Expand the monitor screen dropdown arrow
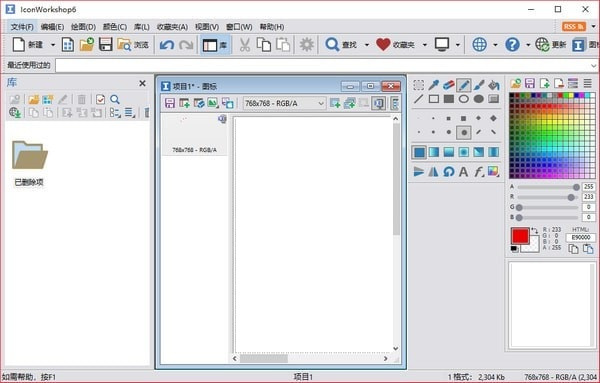This screenshot has height=383, width=600. pos(458,45)
